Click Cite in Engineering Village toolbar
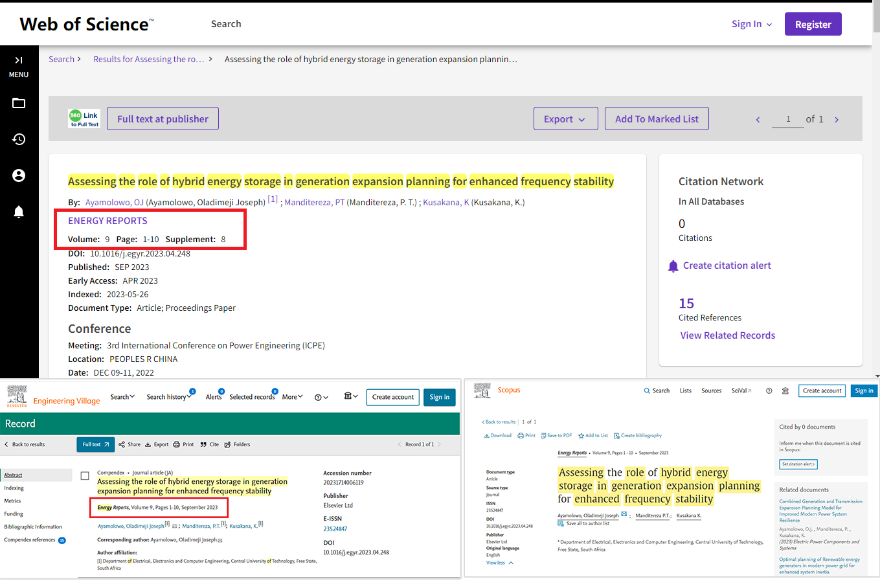This screenshot has width=880, height=588. (210, 444)
